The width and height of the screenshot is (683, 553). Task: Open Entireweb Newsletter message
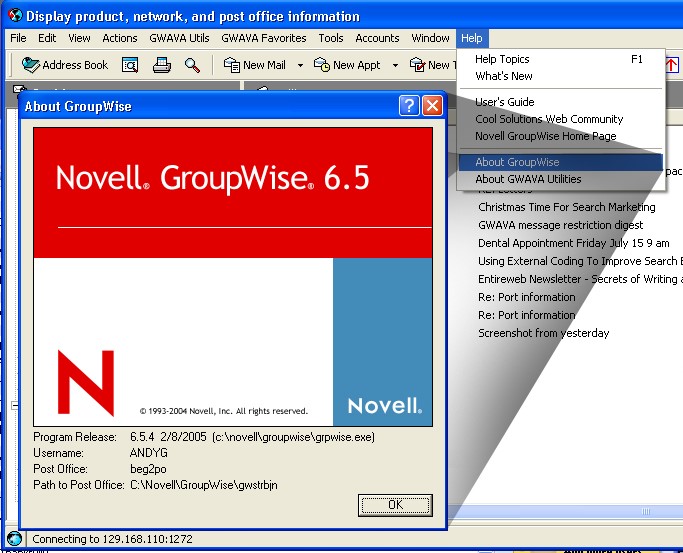pyautogui.click(x=579, y=279)
